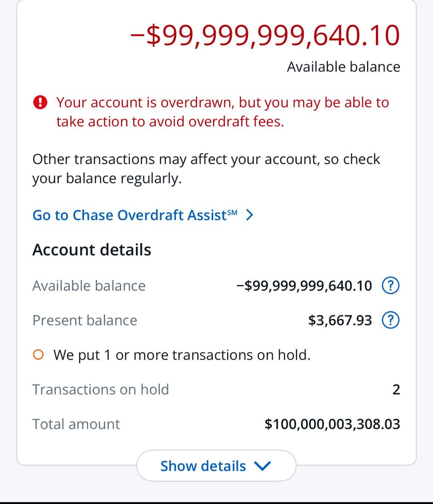Open help icon beside Present balance amount
The image size is (433, 504).
[390, 320]
